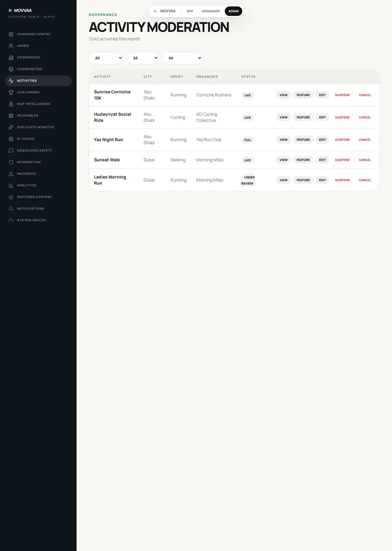The width and height of the screenshot is (392, 551).
Task: Click the Communities globe icon
Action: (x=11, y=69)
